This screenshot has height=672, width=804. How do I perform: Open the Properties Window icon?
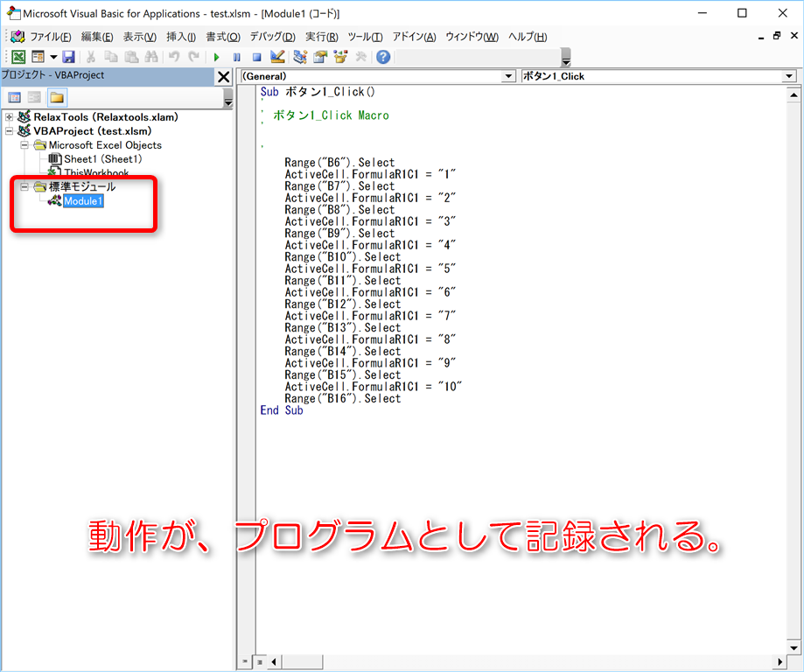coord(320,56)
